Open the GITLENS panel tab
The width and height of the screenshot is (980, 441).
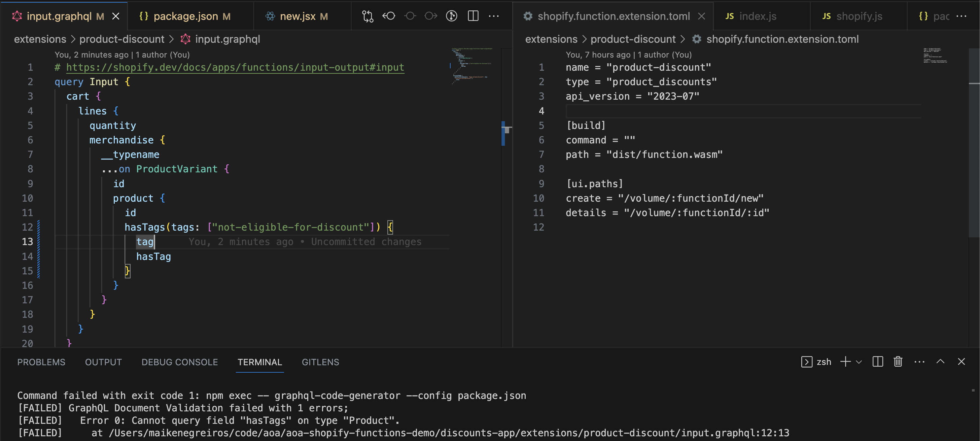[320, 362]
